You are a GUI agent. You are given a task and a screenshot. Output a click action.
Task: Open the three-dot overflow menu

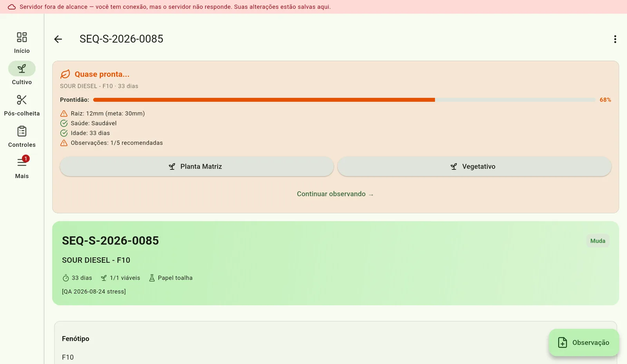click(x=615, y=39)
